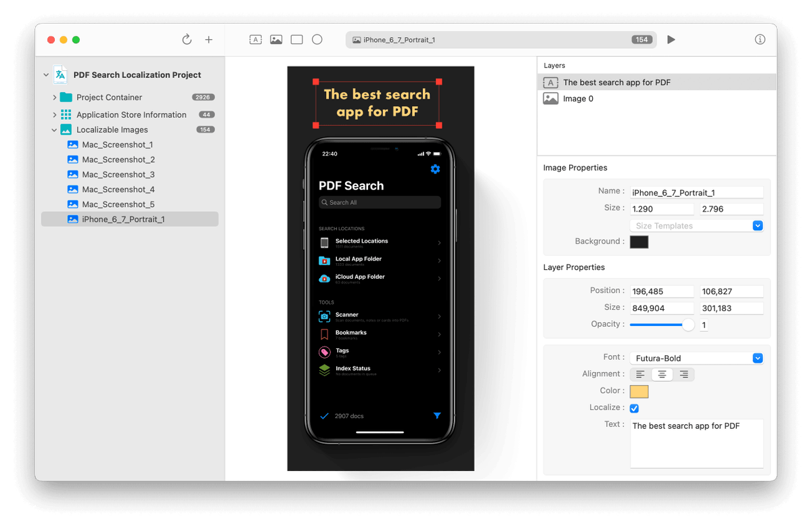Click the Mac_Screenshot_1 image icon
The width and height of the screenshot is (812, 527).
(72, 145)
